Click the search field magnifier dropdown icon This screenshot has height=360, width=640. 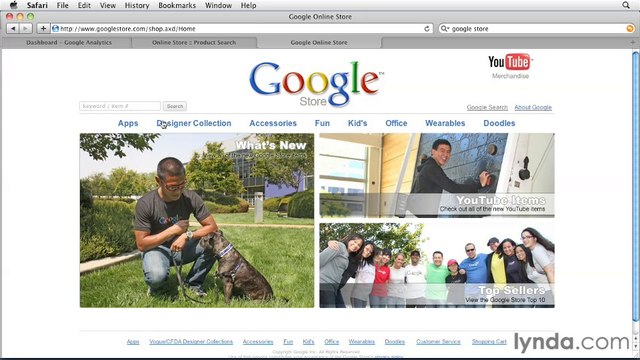(444, 29)
